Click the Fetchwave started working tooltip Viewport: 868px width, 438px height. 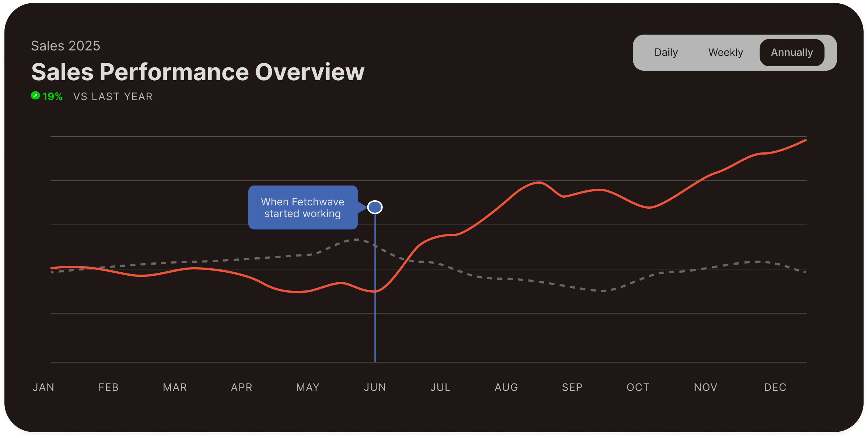pyautogui.click(x=302, y=208)
